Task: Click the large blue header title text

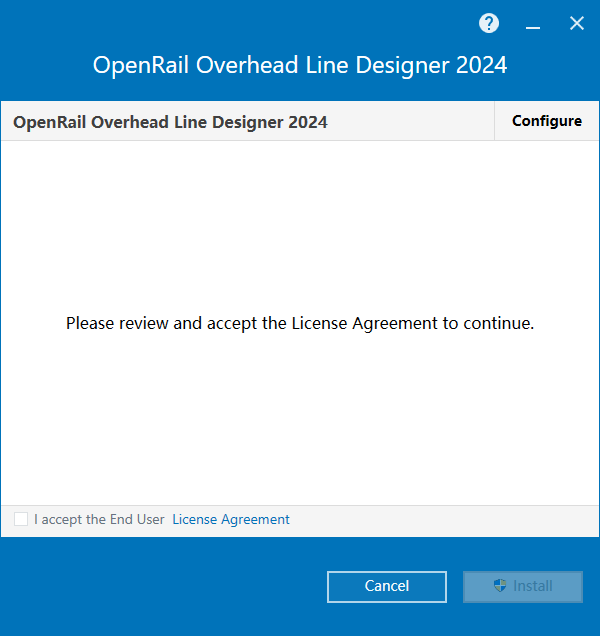Action: click(x=300, y=65)
